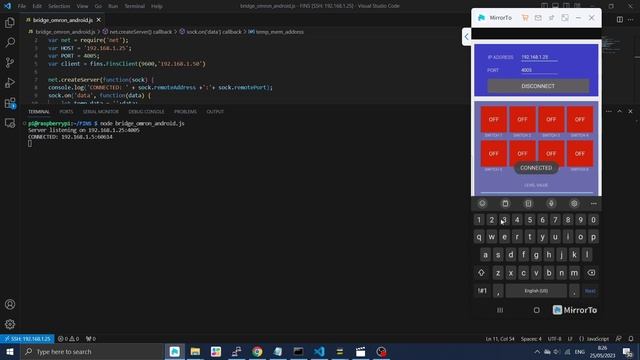Click SSH: 192.168.1.25 remote status button

click(27, 339)
